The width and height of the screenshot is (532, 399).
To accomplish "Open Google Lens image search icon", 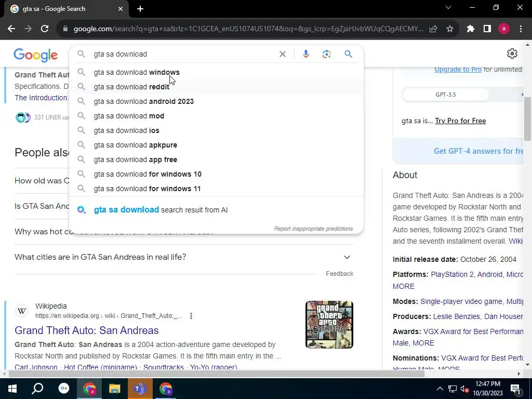I will click(x=326, y=54).
